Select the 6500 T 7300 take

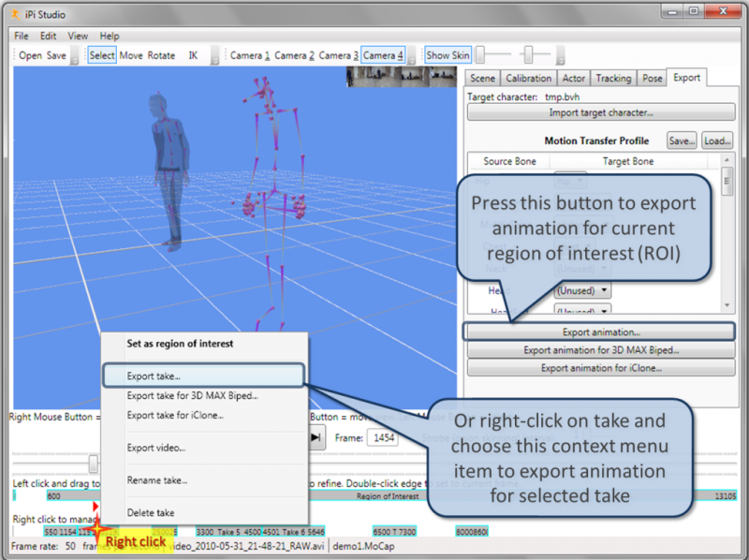coord(394,531)
